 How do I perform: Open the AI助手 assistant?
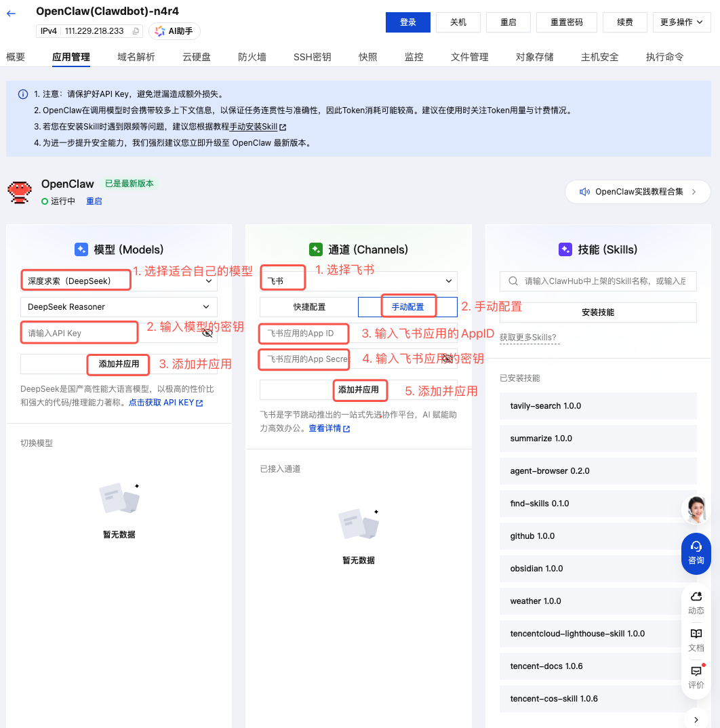coord(174,31)
